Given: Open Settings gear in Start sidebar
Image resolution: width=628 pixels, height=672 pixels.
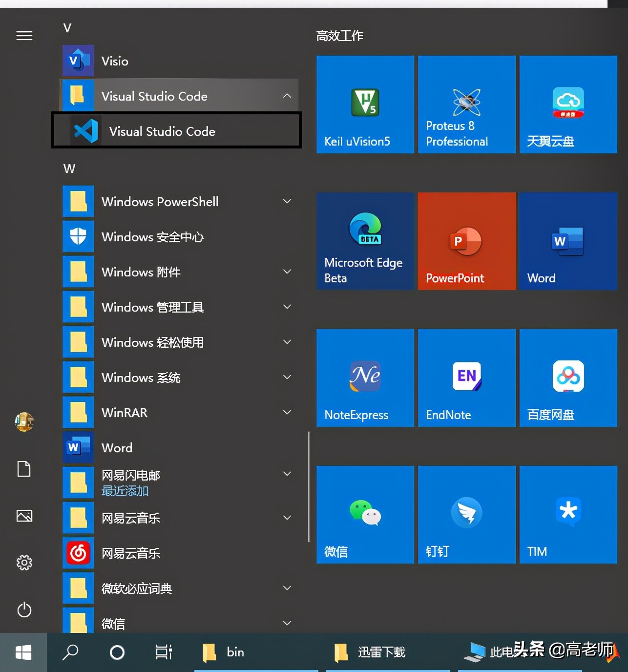Looking at the screenshot, I should tap(24, 563).
